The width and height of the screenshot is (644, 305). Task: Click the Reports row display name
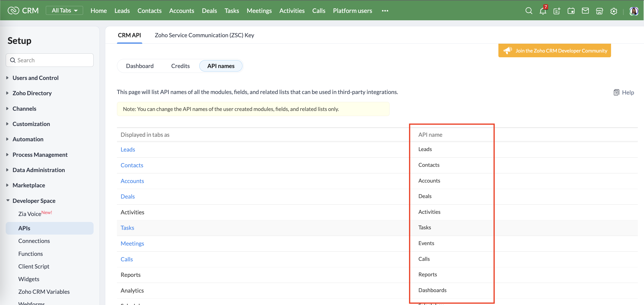[131, 274]
